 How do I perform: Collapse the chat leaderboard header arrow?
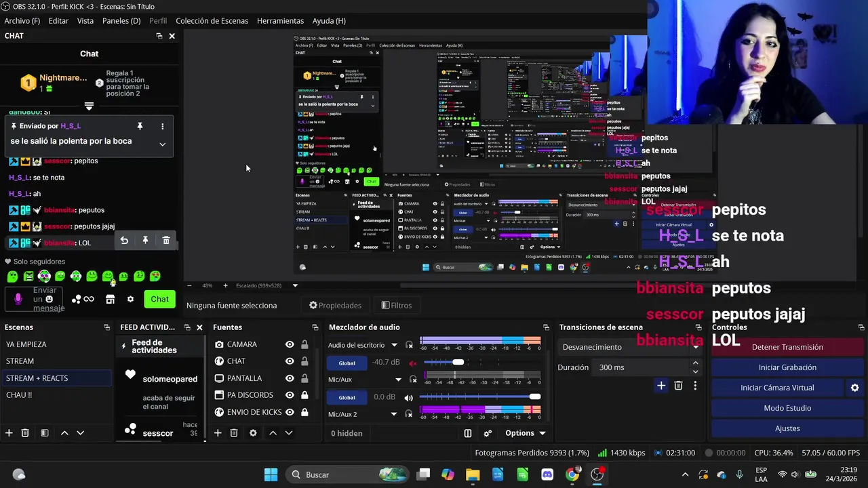89,106
